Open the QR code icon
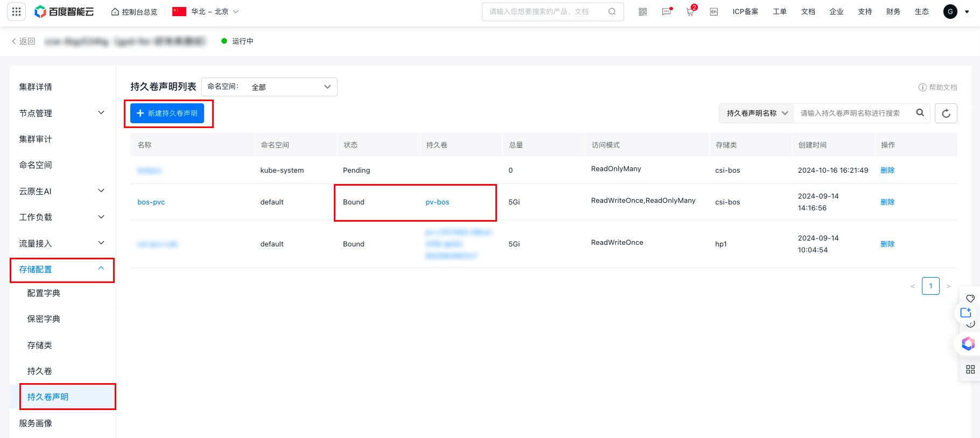 click(642, 11)
